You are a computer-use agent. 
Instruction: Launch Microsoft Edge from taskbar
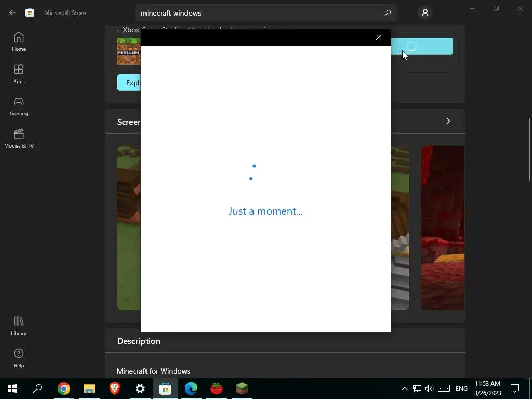coord(191,388)
